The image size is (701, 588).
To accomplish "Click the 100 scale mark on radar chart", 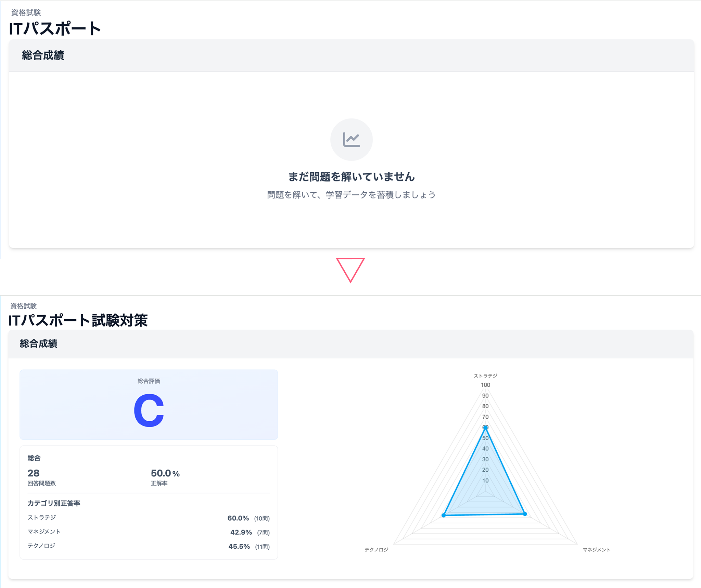I will (486, 384).
